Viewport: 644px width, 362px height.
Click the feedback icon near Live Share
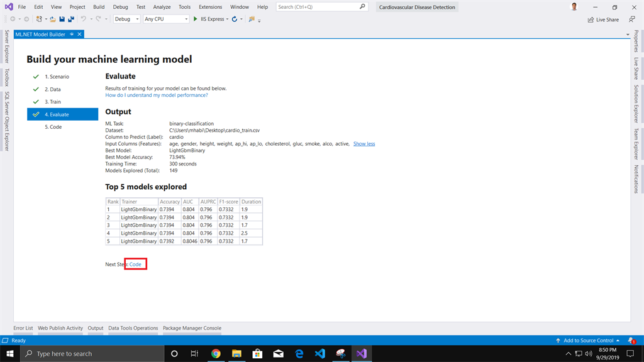click(x=632, y=19)
